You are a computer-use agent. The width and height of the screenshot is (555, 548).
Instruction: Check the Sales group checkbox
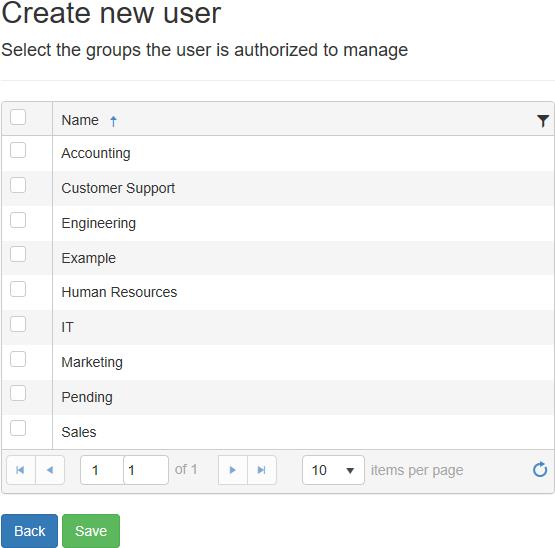coord(18,428)
